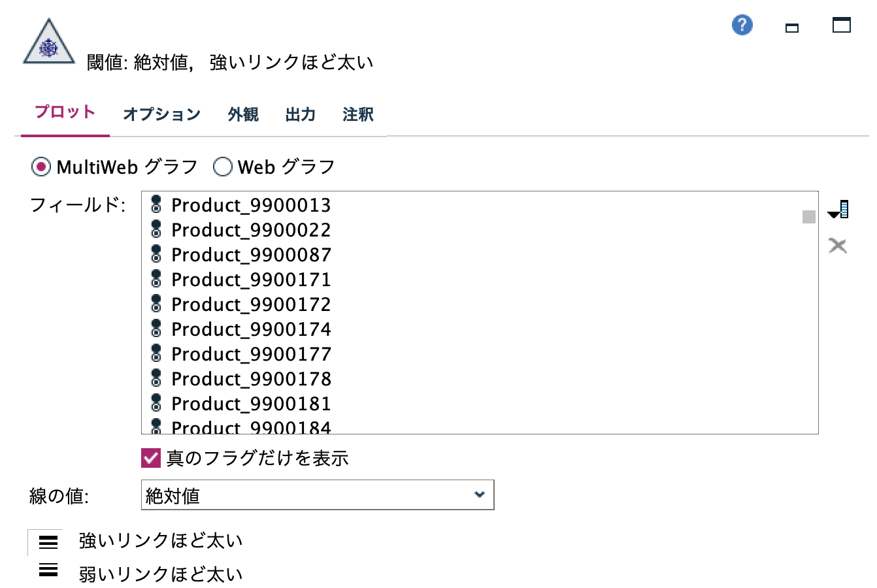Select the MultiWeb グラフ radio button
Screen dimensions: 877x588
point(41,167)
